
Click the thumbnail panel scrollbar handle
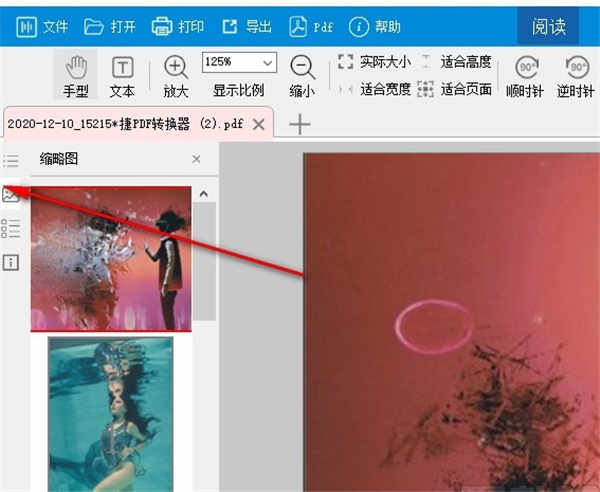point(204,261)
